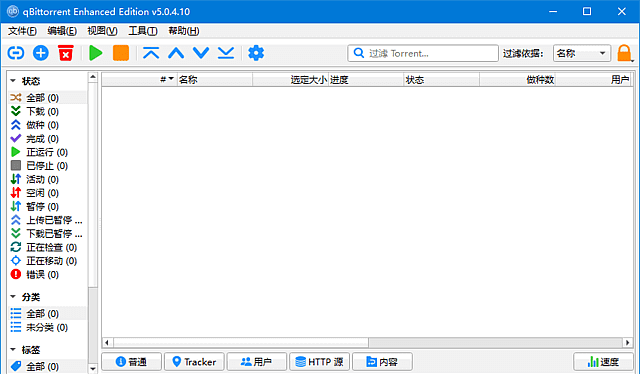Select 全部 (0) under 标签
This screenshot has width=640, height=374.
[47, 366]
